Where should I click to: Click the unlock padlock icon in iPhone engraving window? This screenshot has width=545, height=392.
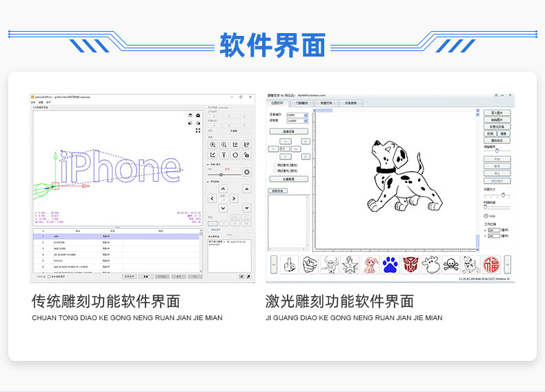246,155
